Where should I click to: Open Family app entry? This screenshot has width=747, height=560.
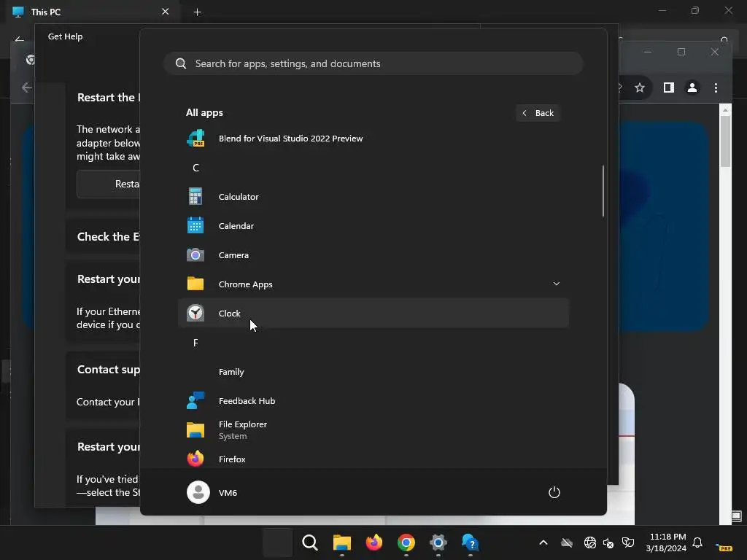coord(373,371)
